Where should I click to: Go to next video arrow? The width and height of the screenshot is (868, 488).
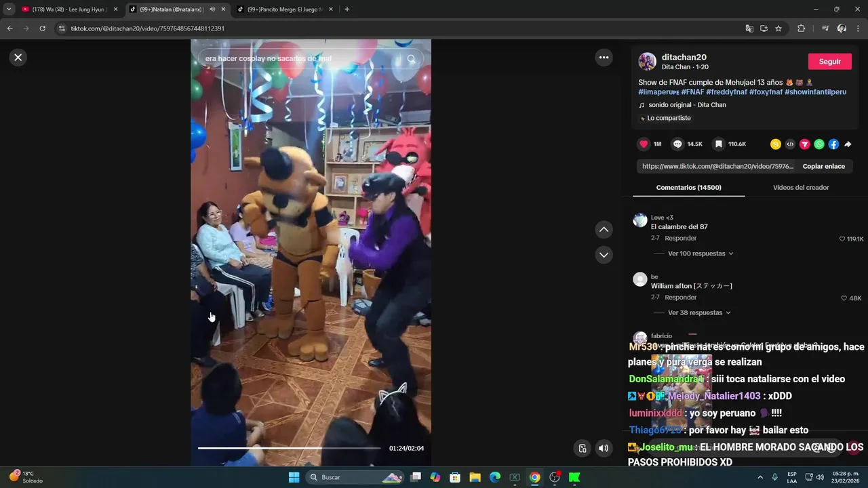(x=604, y=255)
